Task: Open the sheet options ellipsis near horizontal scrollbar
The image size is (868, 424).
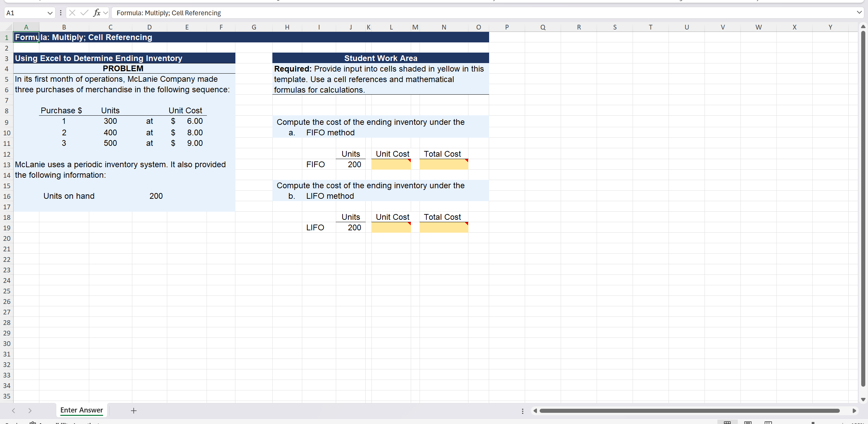Action: (522, 411)
